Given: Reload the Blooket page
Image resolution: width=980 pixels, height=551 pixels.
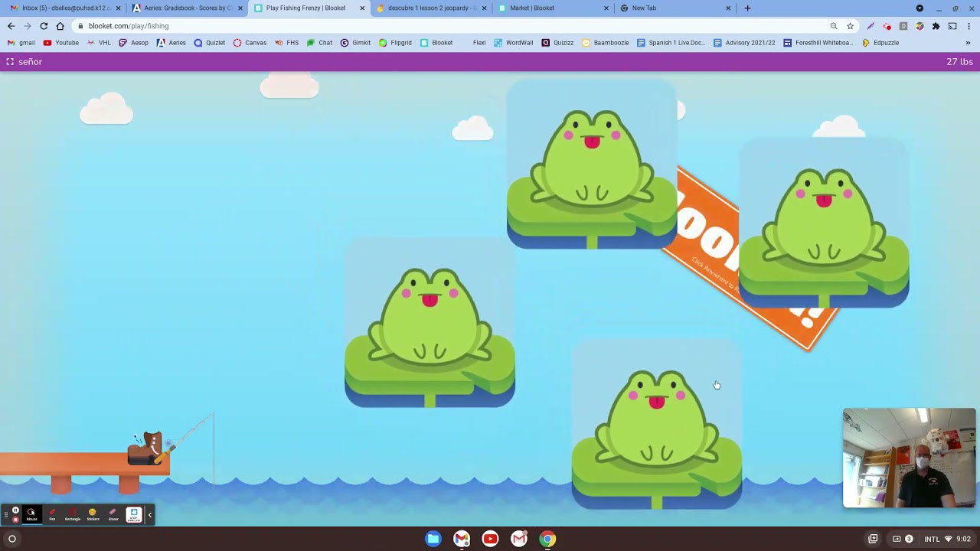Looking at the screenshot, I should point(44,26).
